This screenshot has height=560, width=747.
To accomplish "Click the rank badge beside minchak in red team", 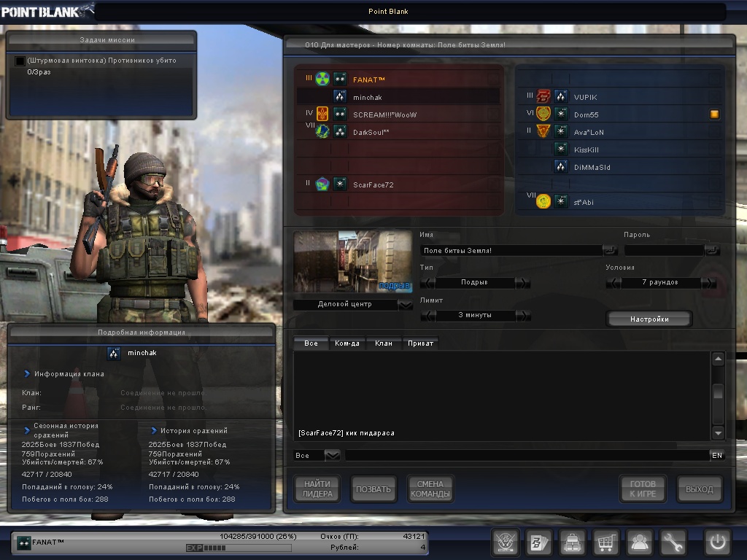I will [340, 97].
